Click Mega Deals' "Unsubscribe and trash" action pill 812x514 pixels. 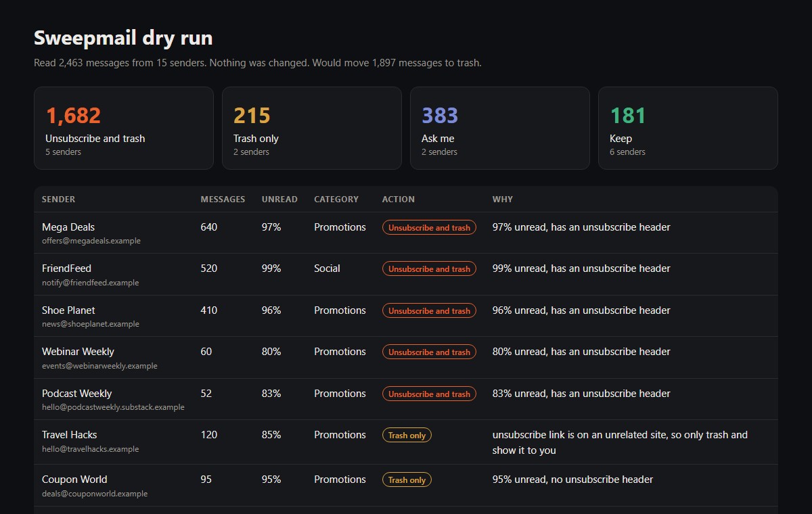pos(429,228)
